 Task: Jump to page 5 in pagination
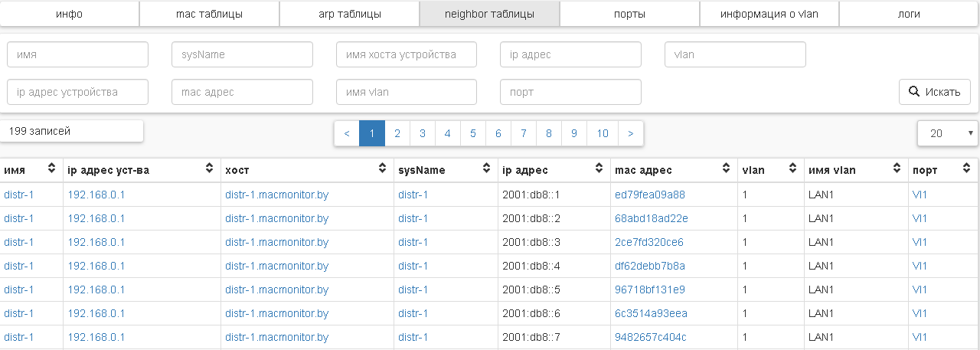[x=472, y=133]
